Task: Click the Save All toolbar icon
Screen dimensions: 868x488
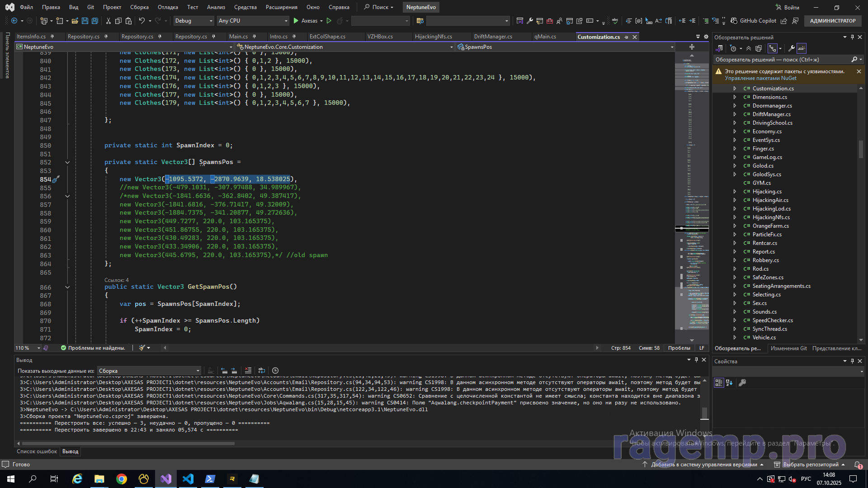Action: click(x=94, y=21)
